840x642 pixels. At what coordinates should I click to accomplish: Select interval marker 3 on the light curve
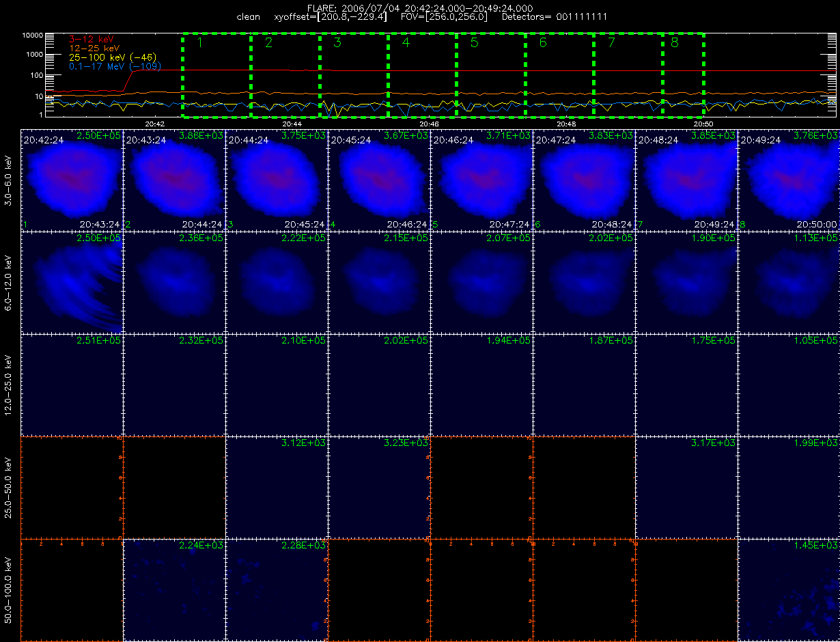[337, 43]
